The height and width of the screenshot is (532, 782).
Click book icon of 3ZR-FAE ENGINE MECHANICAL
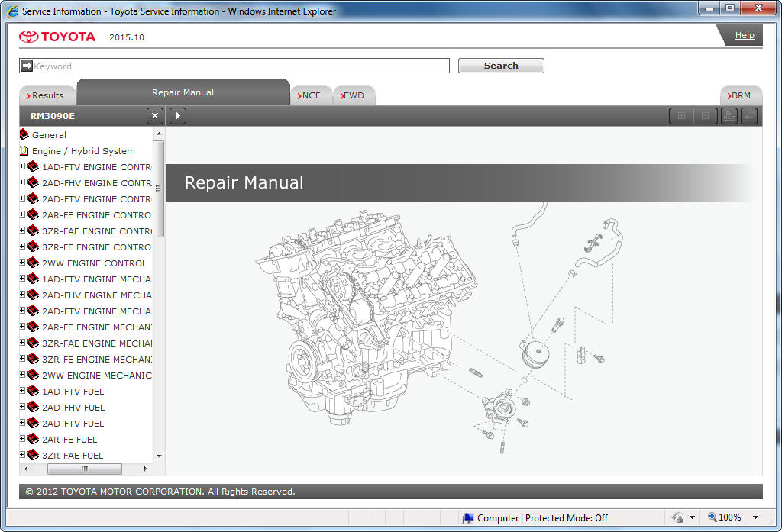point(33,343)
